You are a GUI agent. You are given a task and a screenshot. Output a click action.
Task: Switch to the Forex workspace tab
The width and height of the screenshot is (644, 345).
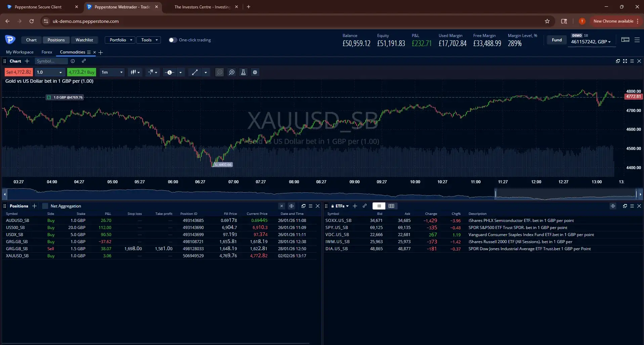(47, 52)
